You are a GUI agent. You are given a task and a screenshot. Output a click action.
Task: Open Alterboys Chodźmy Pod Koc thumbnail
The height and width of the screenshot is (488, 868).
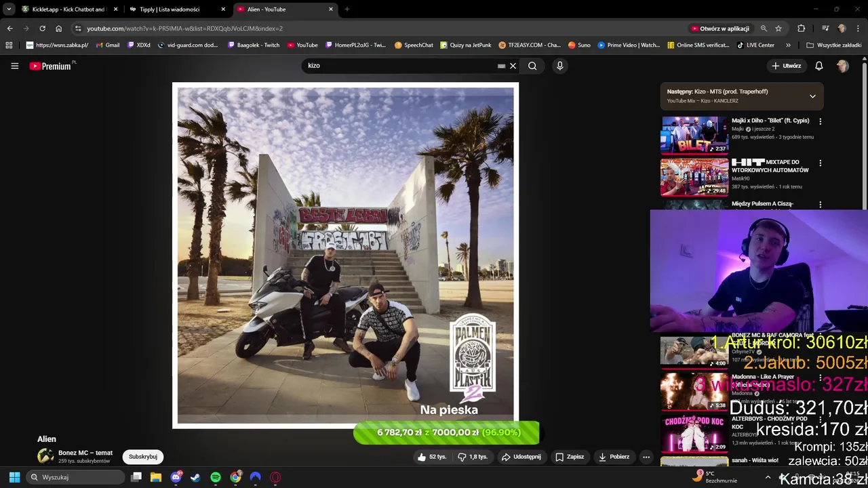[694, 433]
